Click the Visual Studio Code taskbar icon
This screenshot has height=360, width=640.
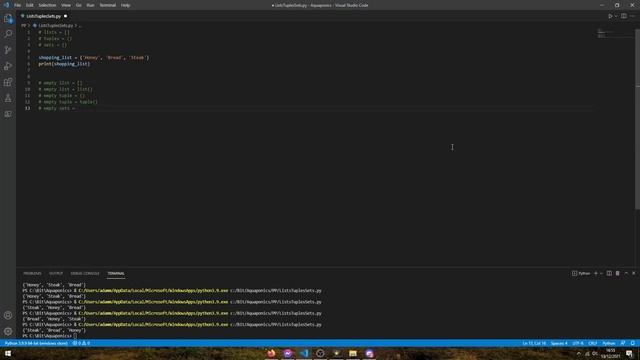(304, 353)
